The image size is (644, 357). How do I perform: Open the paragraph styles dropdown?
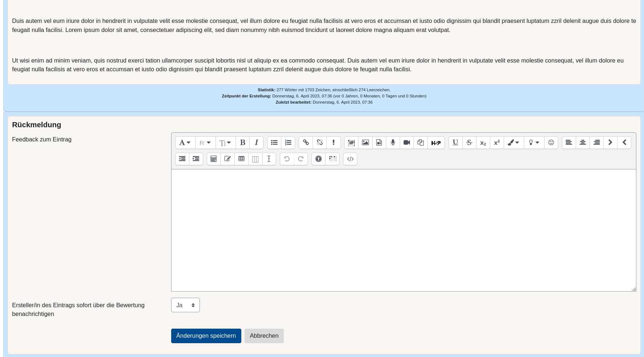[x=185, y=143]
